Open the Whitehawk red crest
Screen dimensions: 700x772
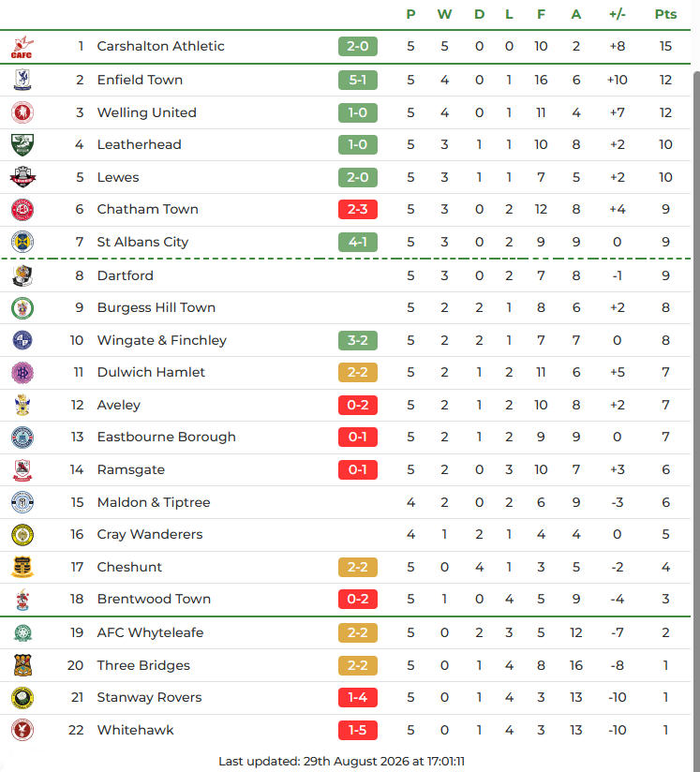[x=22, y=730]
